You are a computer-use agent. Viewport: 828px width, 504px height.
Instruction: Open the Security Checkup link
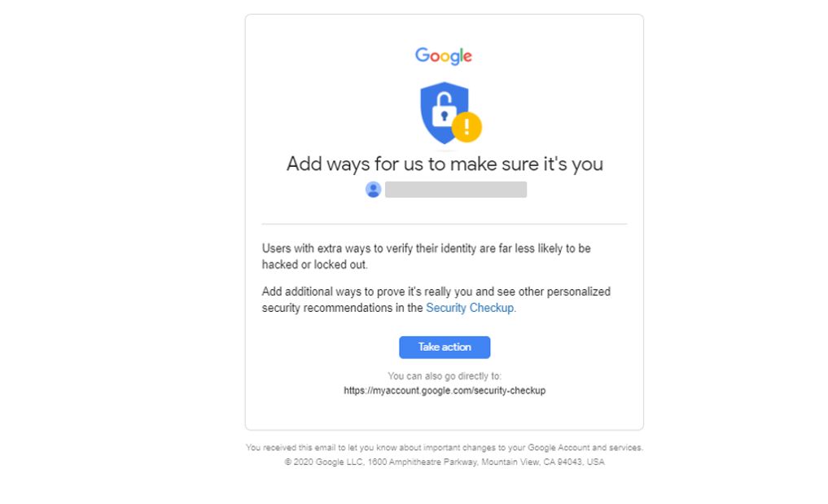click(x=470, y=308)
